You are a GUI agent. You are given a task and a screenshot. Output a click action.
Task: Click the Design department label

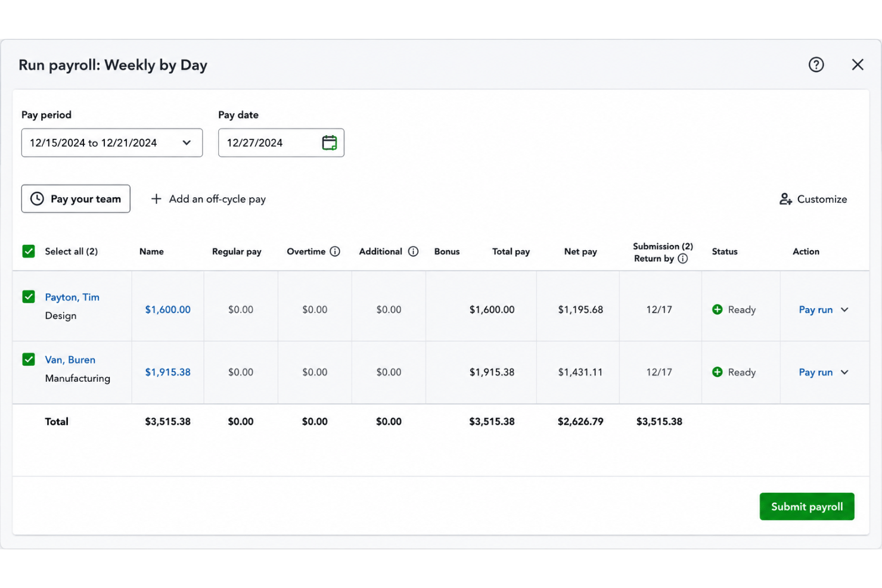click(x=61, y=316)
